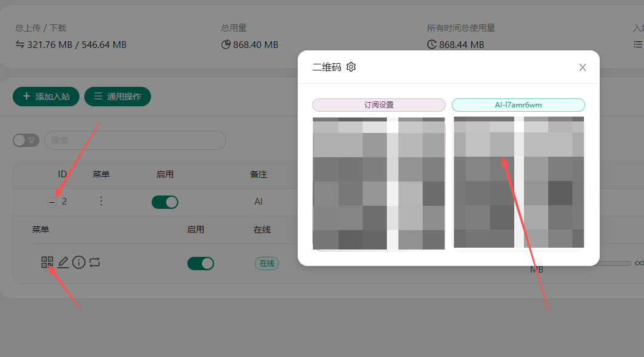Open the three-dot menu for inbound 2
This screenshot has height=357, width=644.
pos(101,201)
